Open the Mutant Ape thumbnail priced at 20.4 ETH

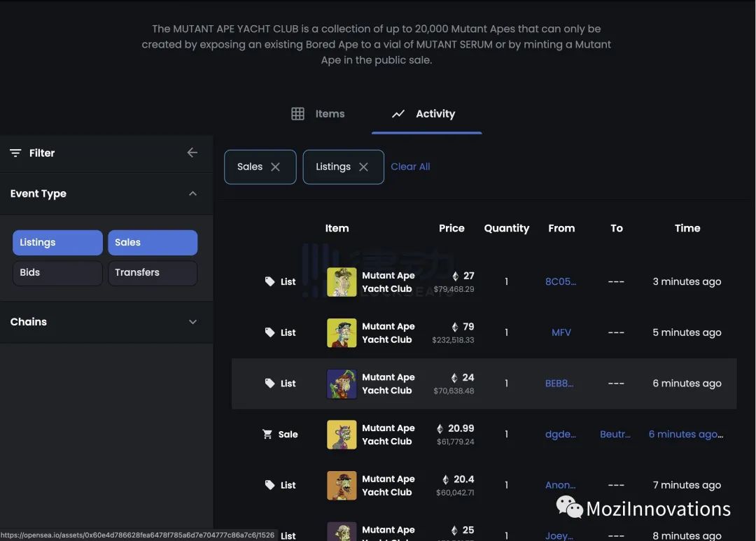click(342, 486)
